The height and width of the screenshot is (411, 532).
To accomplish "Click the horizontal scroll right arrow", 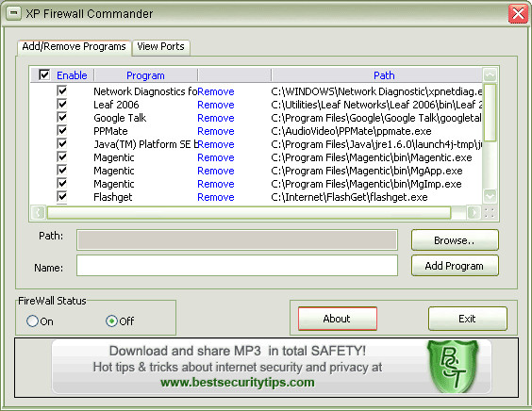I will pos(474,213).
